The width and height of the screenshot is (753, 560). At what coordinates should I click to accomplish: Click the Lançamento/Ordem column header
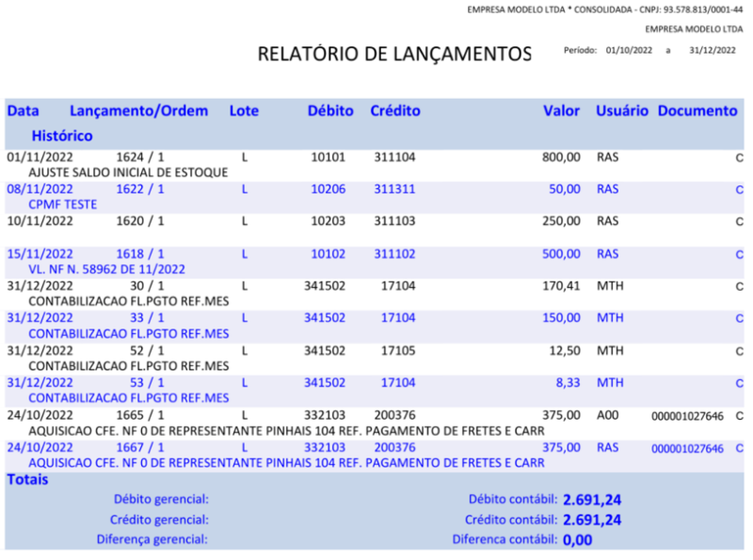pos(137,110)
